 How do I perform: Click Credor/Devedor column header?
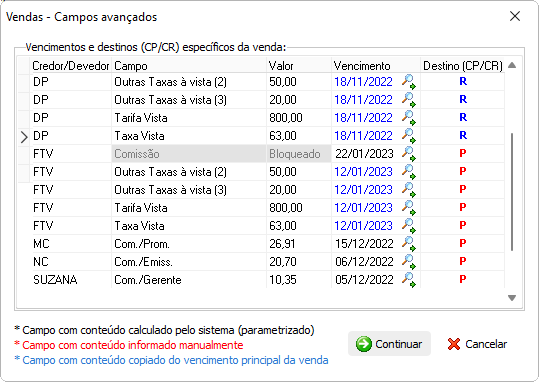pos(70,65)
